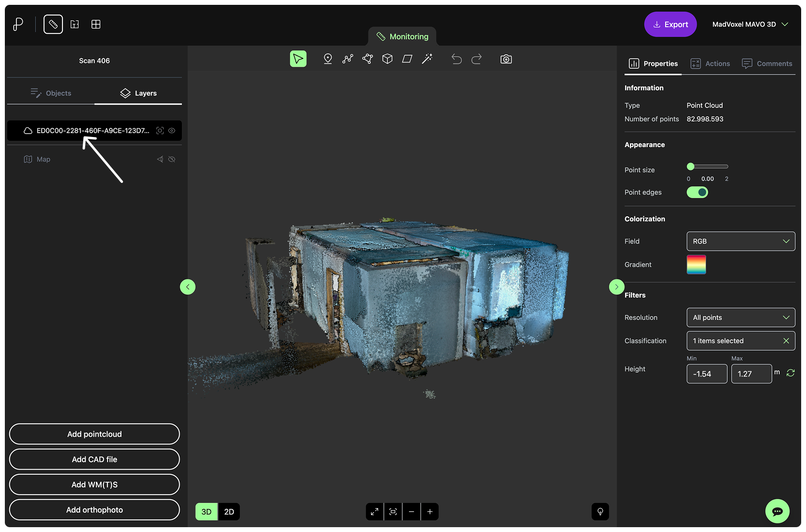806x532 pixels.
Task: Click the magic wand tool
Action: point(427,59)
